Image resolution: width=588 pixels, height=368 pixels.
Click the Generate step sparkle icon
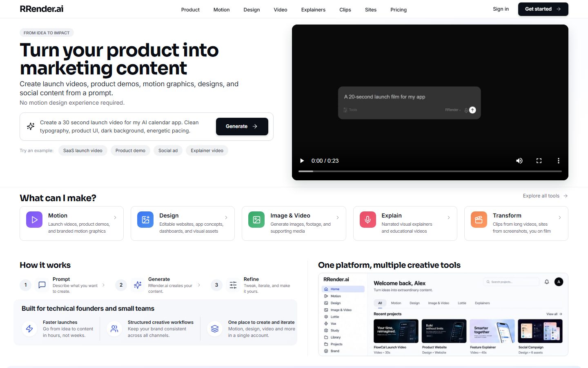pos(138,285)
